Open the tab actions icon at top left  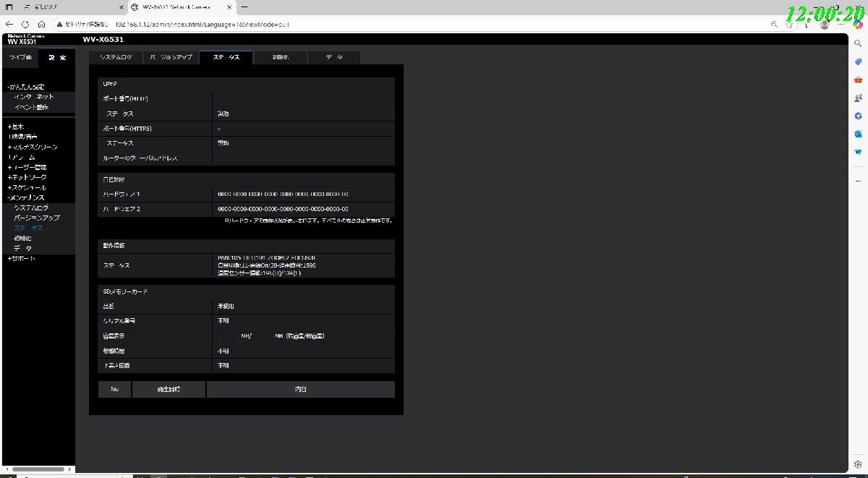9,7
